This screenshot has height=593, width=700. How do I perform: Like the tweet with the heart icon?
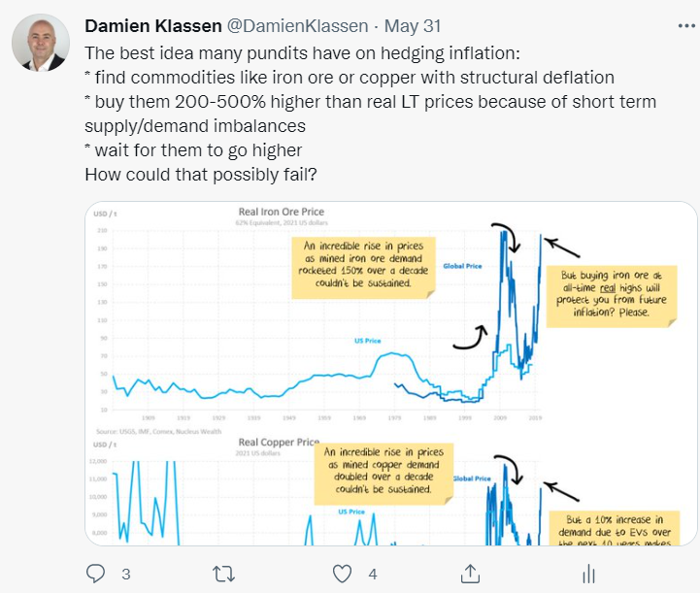[x=342, y=573]
